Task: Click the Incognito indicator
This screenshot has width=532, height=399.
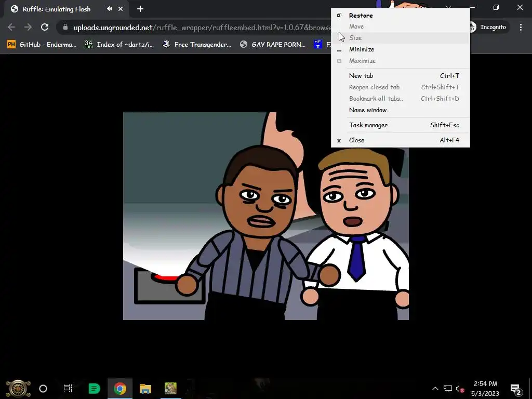Action: [488, 27]
